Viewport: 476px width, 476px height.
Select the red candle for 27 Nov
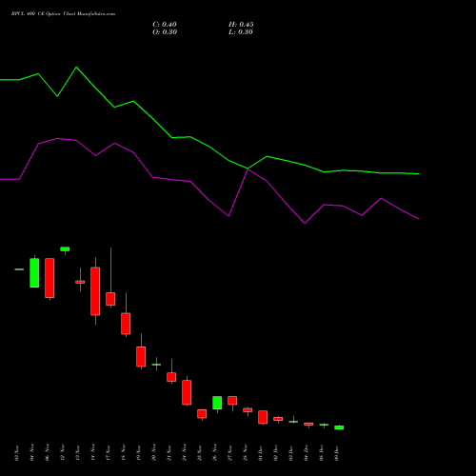click(x=232, y=401)
